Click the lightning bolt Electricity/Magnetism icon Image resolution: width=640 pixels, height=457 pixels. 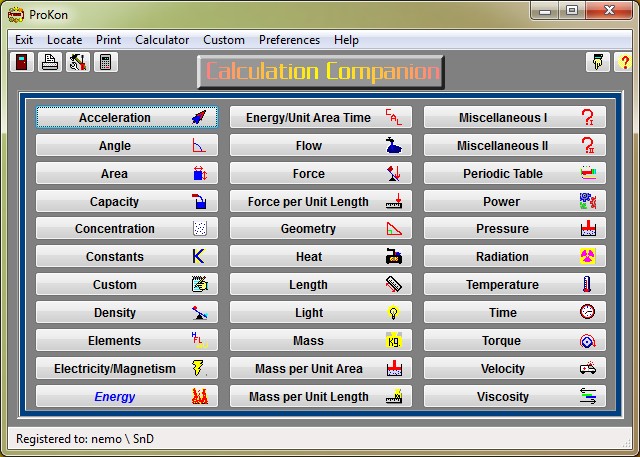click(199, 369)
